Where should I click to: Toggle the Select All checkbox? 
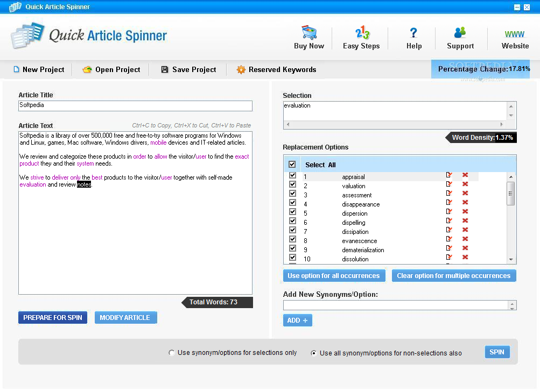(292, 165)
